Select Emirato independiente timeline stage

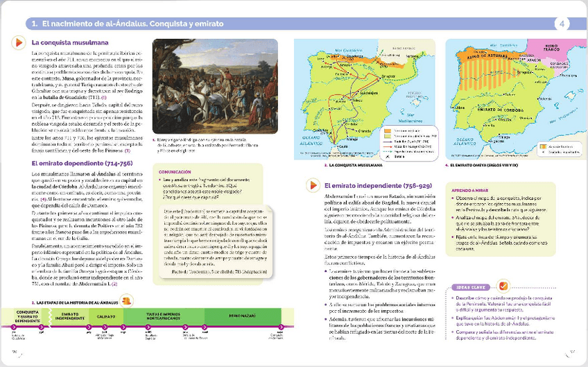click(69, 316)
